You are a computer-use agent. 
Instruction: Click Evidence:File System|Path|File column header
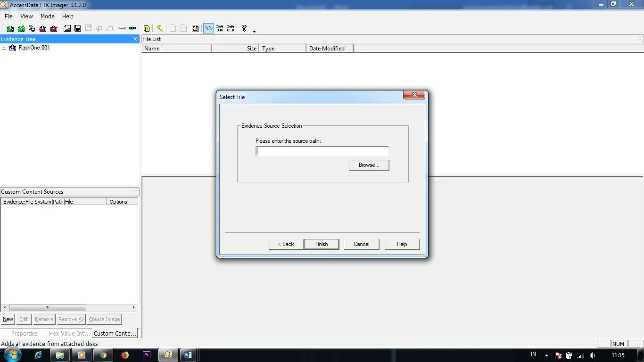tap(54, 202)
